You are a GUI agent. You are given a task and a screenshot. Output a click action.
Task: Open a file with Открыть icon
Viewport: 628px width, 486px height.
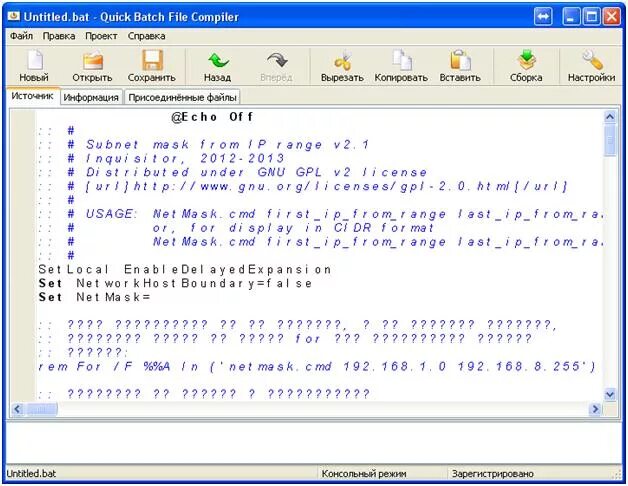[92, 66]
